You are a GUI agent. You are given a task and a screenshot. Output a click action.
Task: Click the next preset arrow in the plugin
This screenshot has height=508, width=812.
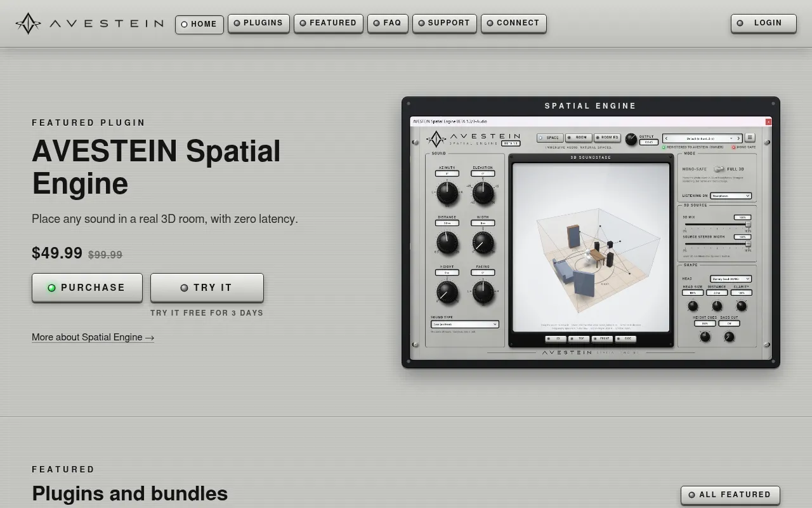click(x=738, y=138)
